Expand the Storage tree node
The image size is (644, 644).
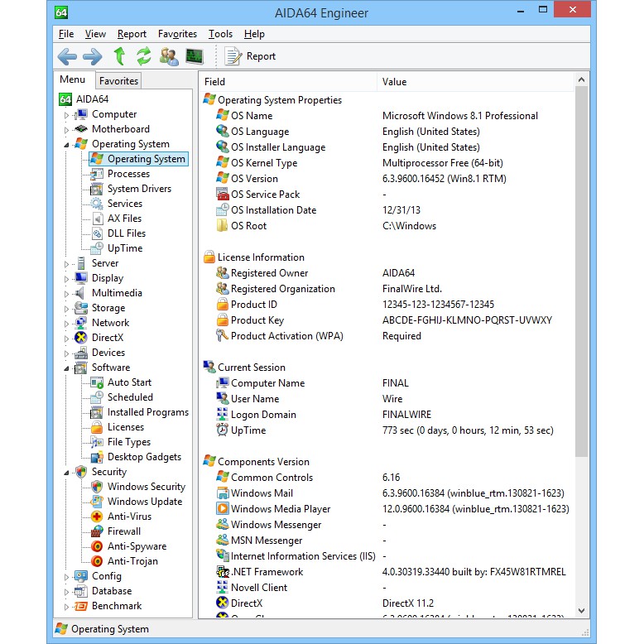pos(66,309)
